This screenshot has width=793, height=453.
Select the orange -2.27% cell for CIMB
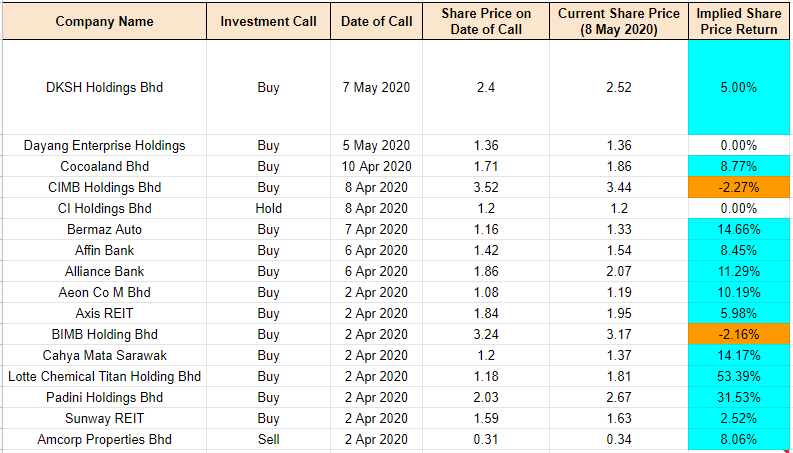coord(738,187)
